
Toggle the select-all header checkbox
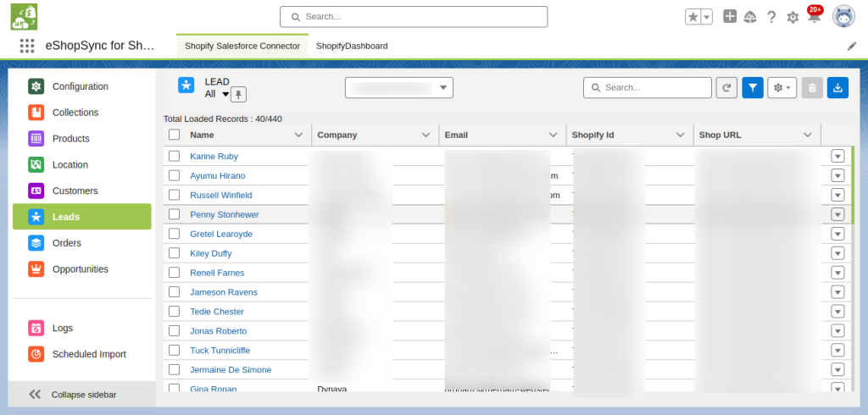(175, 135)
